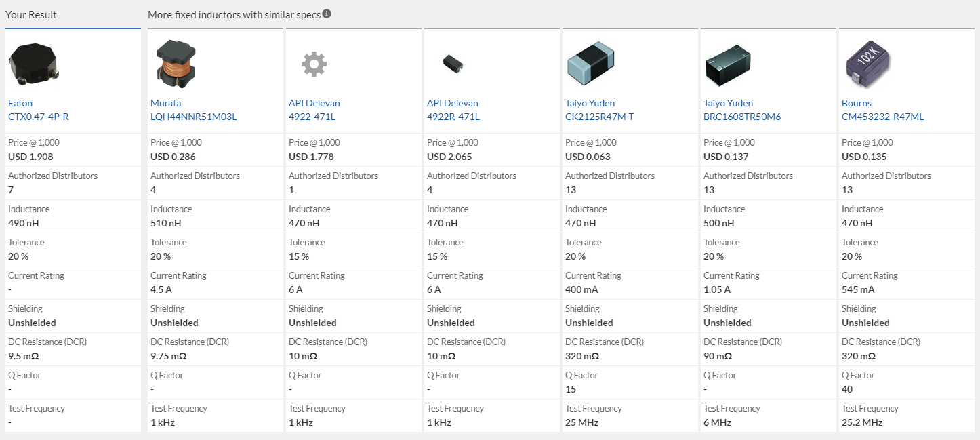Select test frequency 25.2 MHz

point(862,422)
